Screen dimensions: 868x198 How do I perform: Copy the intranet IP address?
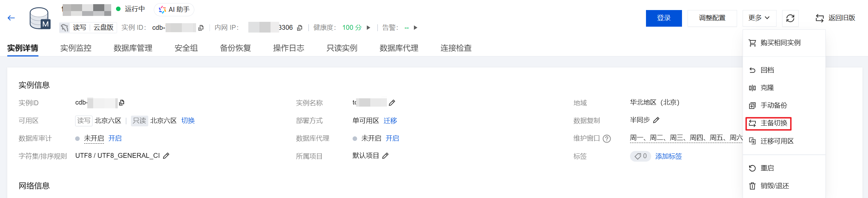pos(300,28)
